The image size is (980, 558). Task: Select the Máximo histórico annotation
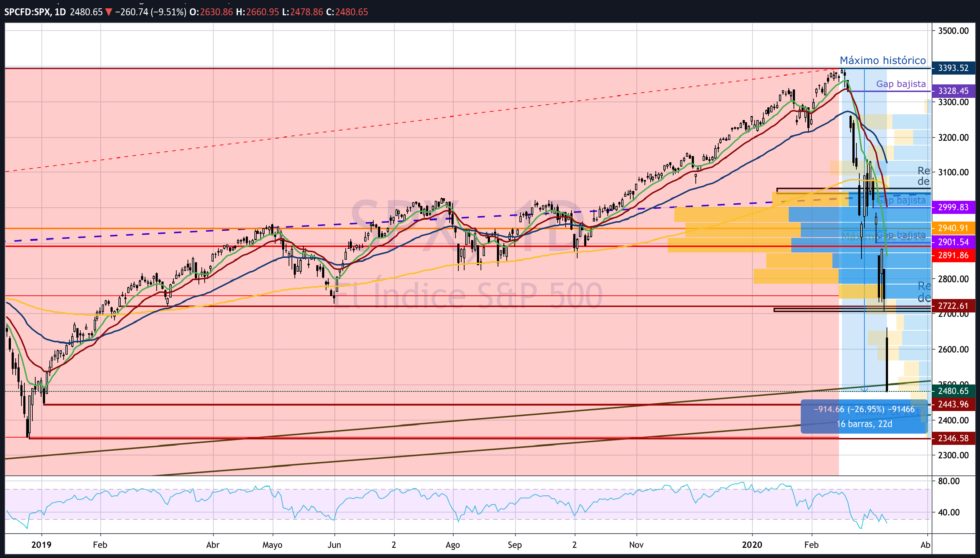[882, 60]
